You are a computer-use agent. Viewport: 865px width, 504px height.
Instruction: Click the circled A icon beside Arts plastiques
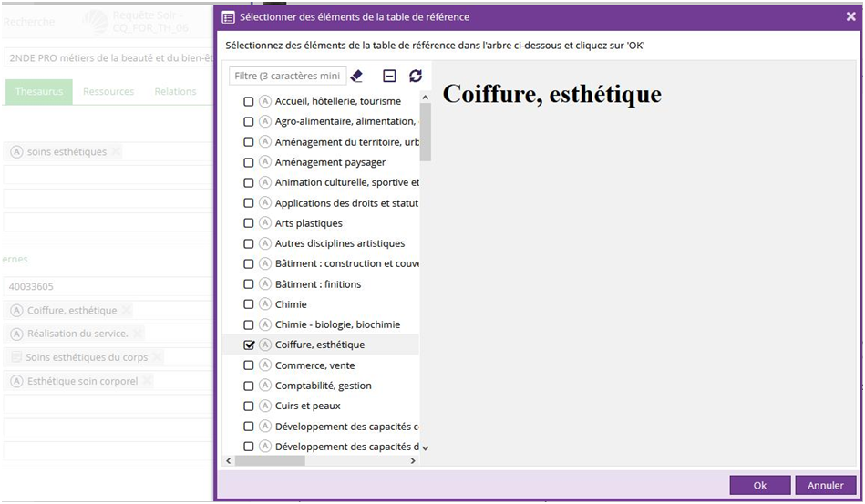click(x=265, y=223)
